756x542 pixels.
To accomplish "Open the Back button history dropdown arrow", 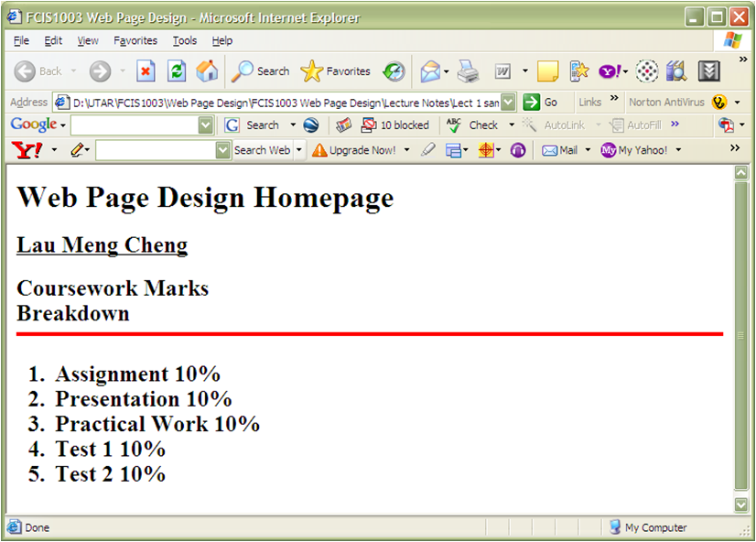I will pos(74,71).
